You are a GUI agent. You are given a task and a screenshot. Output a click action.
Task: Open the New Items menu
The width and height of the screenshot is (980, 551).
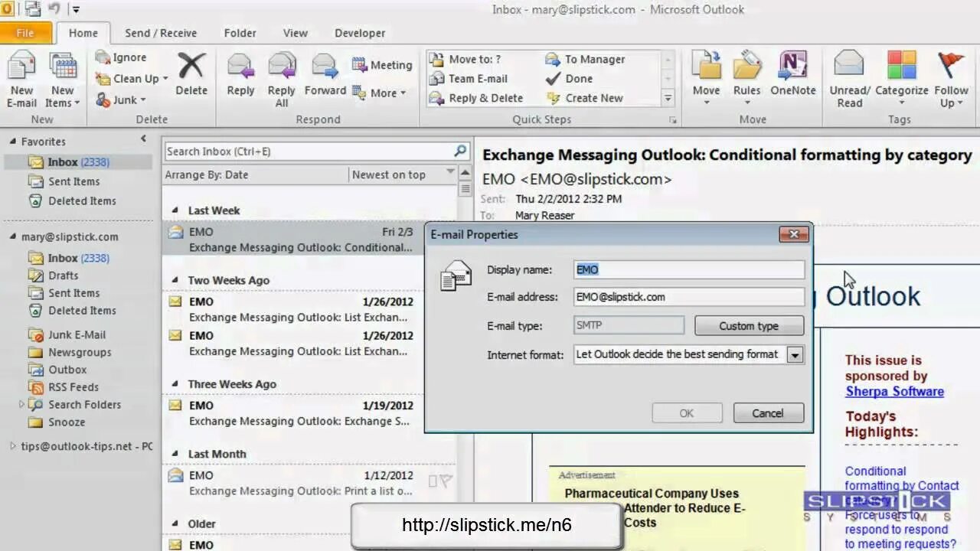click(x=62, y=80)
